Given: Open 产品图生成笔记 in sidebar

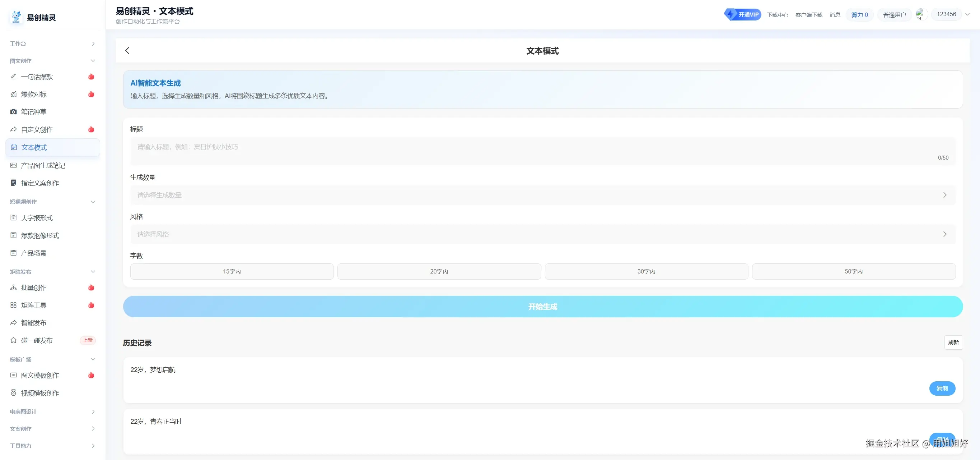Looking at the screenshot, I should (43, 166).
